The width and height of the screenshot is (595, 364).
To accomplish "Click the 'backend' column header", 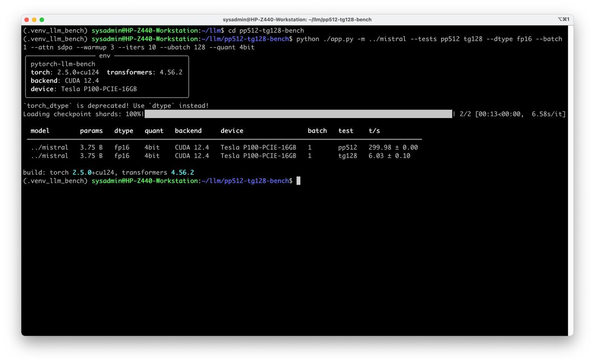I will (x=188, y=131).
